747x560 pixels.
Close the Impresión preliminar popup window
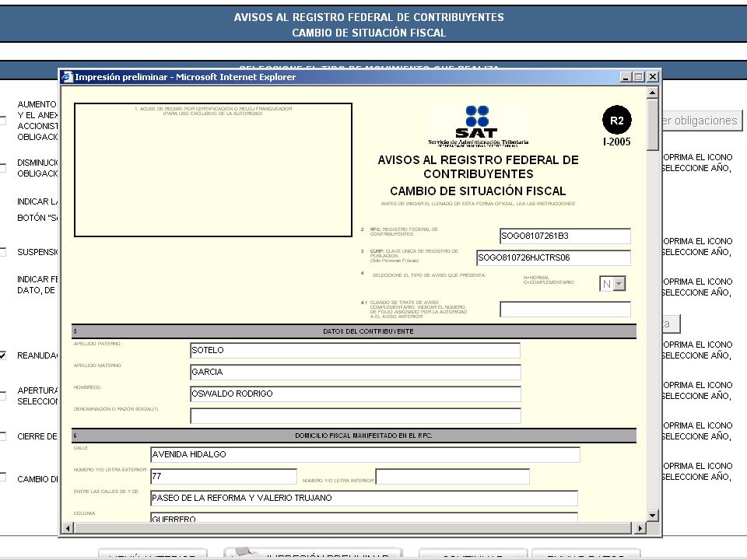coord(653,77)
